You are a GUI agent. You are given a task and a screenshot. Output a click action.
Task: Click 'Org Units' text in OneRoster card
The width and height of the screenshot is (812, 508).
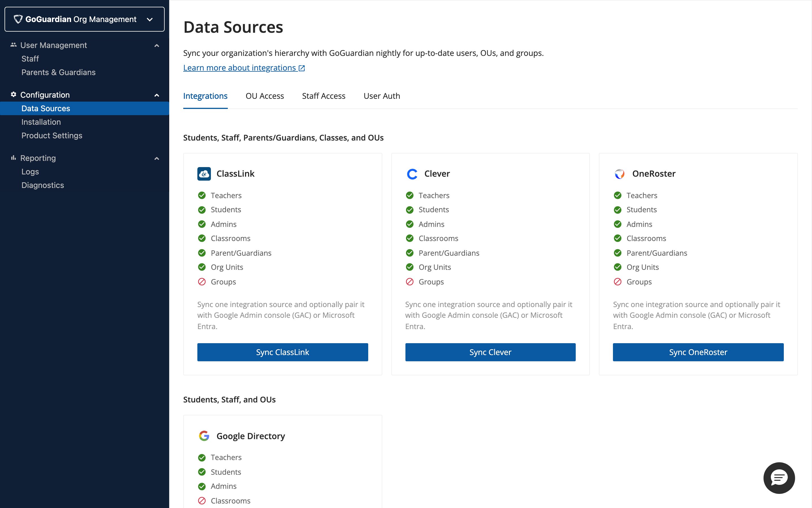click(x=643, y=268)
